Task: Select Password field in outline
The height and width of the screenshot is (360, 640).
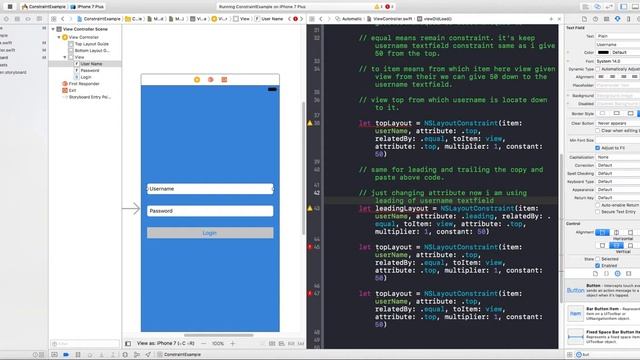Action: (87, 70)
